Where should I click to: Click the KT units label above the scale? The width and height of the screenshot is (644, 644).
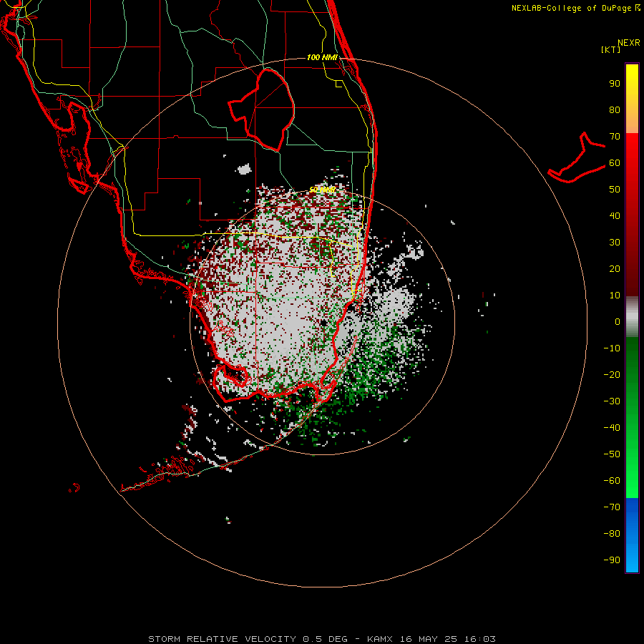coord(610,49)
